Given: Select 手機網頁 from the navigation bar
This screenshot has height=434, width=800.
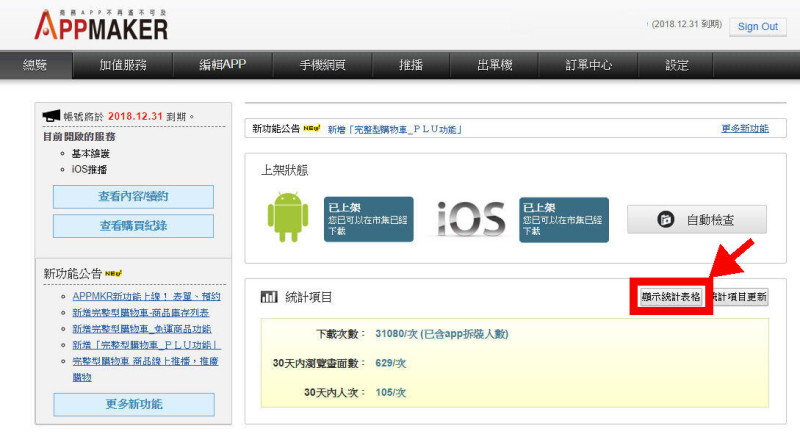Looking at the screenshot, I should [x=322, y=65].
